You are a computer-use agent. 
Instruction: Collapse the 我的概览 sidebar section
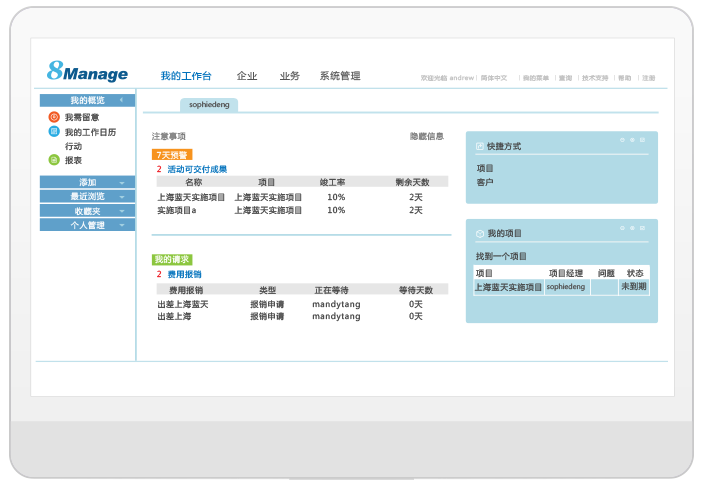coord(121,100)
